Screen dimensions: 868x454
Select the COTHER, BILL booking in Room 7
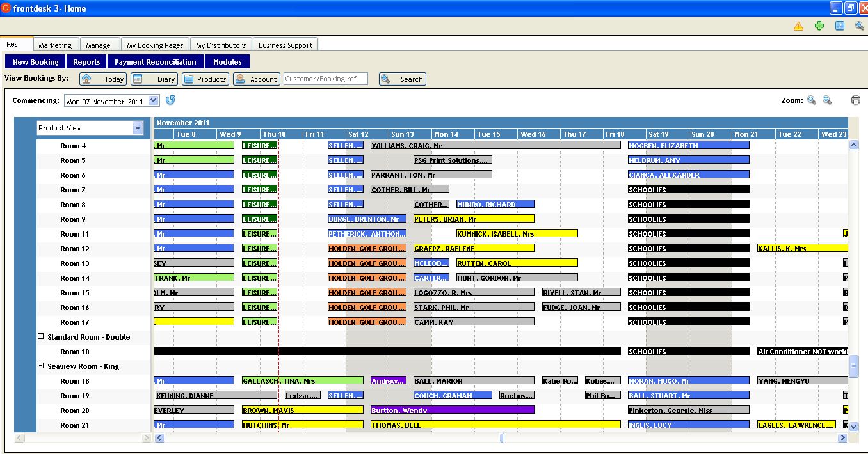[410, 189]
